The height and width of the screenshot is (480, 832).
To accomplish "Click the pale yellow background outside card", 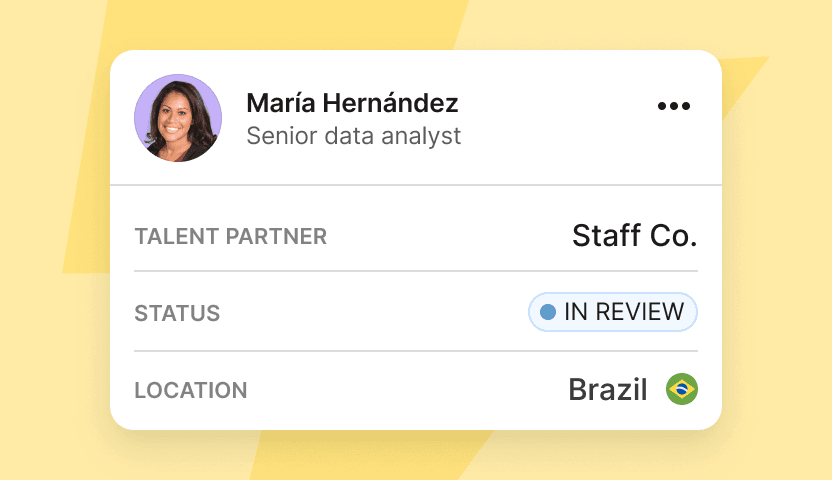I will [785, 265].
